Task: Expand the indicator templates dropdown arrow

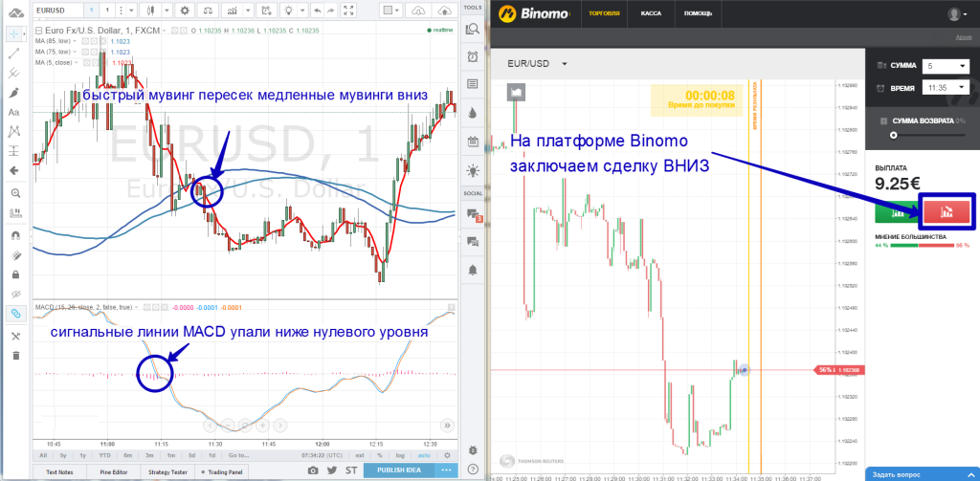Action: (x=248, y=10)
